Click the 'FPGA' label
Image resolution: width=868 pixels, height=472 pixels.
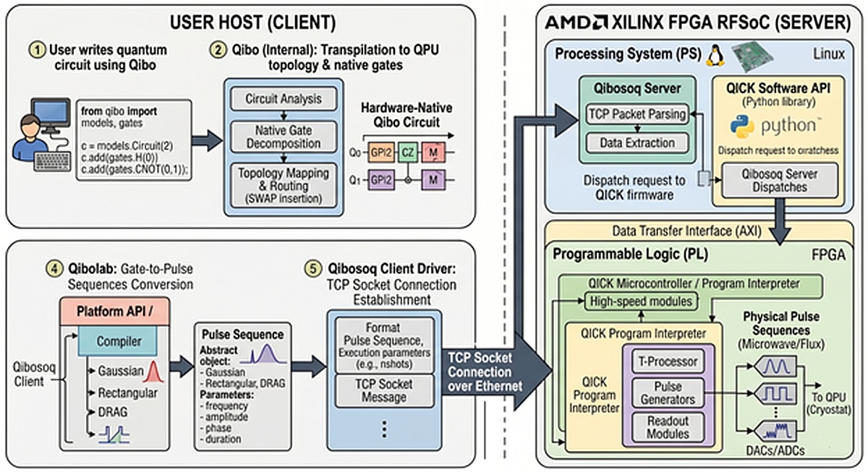point(827,255)
